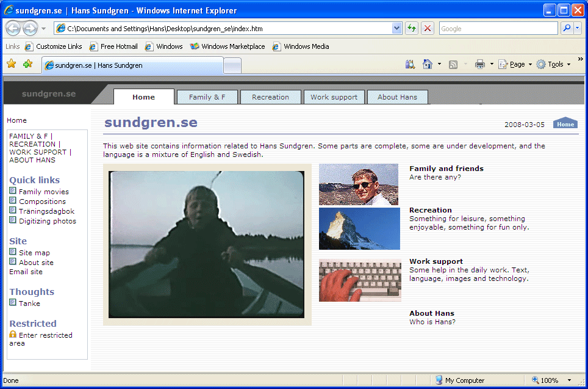Expand the address bar history dropdown
This screenshot has width=588, height=389.
[396, 29]
